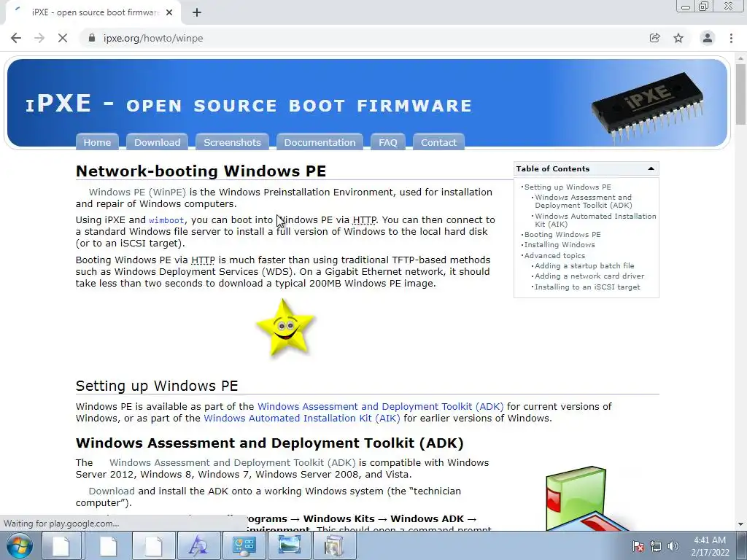The width and height of the screenshot is (747, 560).
Task: Click the share page icon in address bar
Action: pyautogui.click(x=655, y=38)
